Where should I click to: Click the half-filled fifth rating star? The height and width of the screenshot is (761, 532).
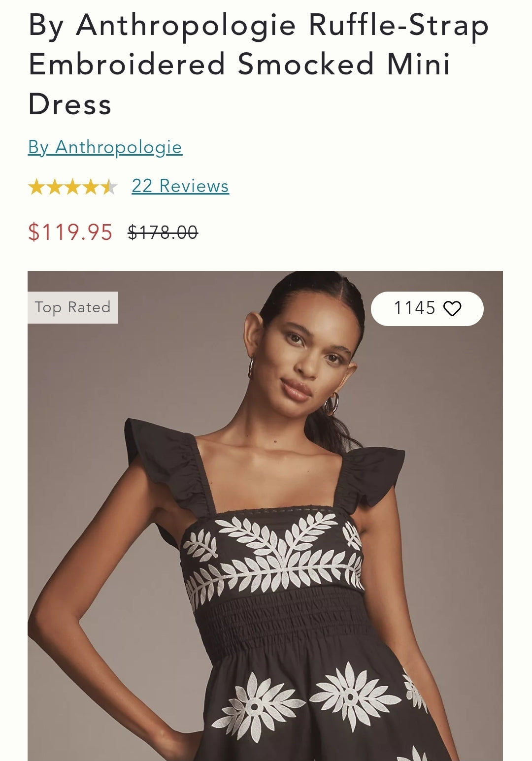(108, 187)
